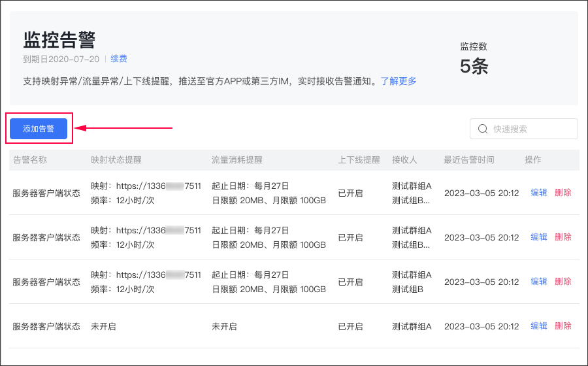Click the 接收人 column header
Image resolution: width=588 pixels, height=366 pixels.
point(404,159)
